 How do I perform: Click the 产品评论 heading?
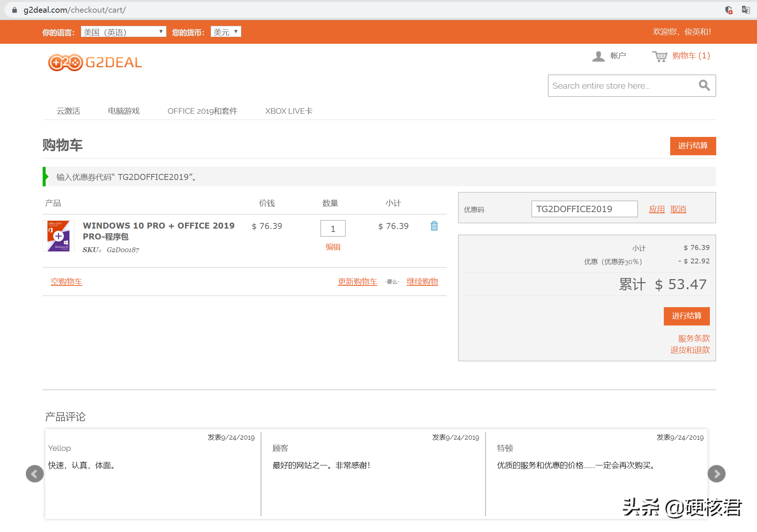(x=65, y=416)
